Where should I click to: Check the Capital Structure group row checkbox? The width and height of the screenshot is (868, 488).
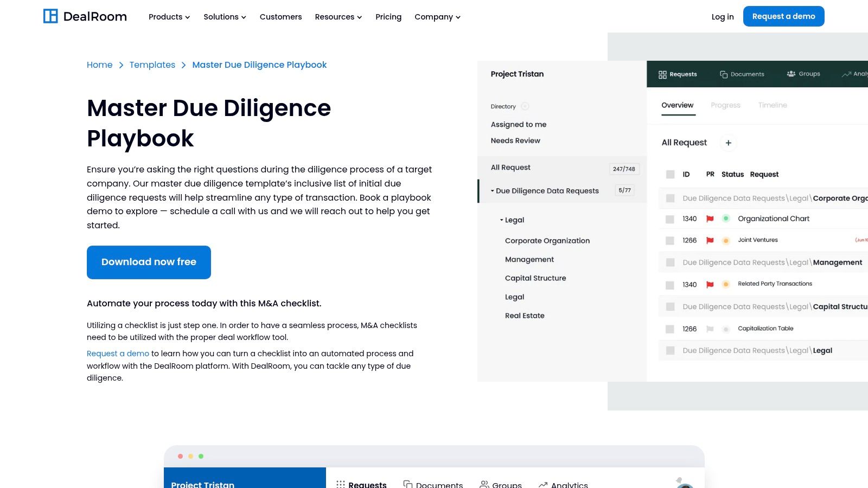pos(671,307)
